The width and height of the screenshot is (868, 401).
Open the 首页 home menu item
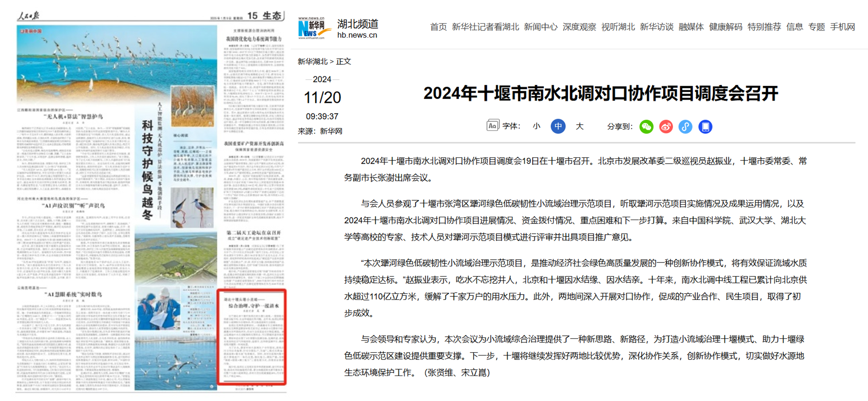coord(438,27)
